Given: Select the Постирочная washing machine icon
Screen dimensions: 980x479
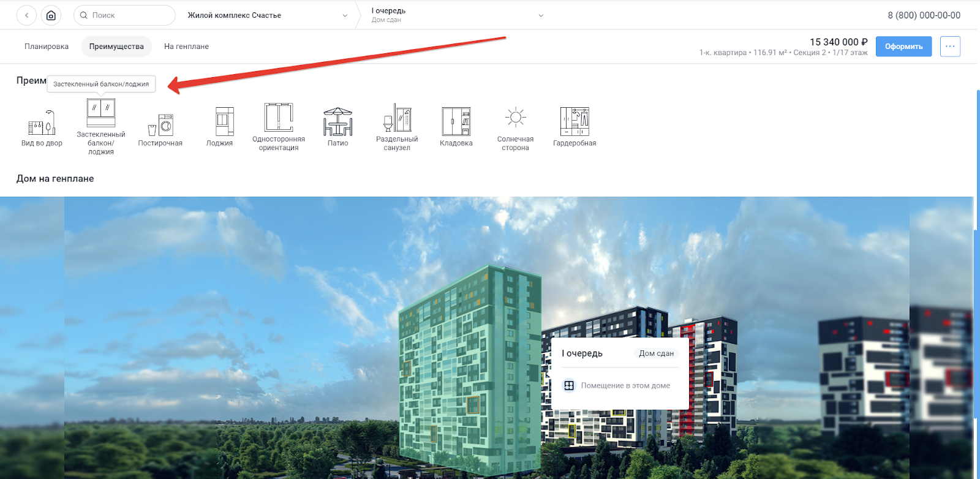Looking at the screenshot, I should (x=160, y=125).
